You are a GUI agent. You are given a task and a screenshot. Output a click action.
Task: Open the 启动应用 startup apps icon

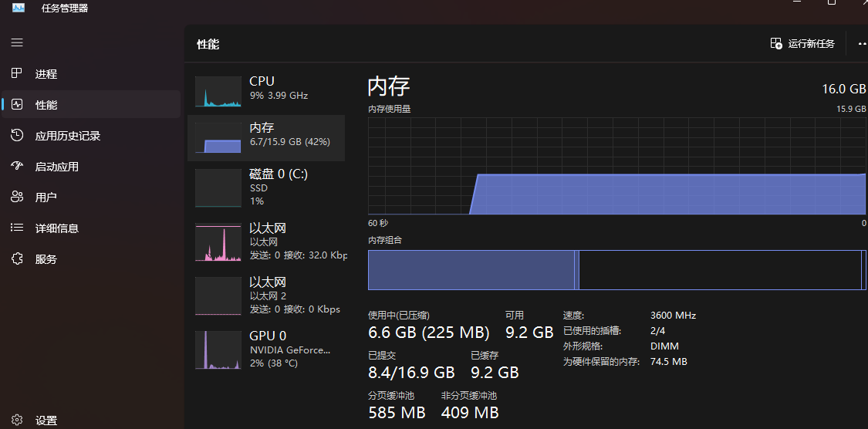(x=17, y=166)
